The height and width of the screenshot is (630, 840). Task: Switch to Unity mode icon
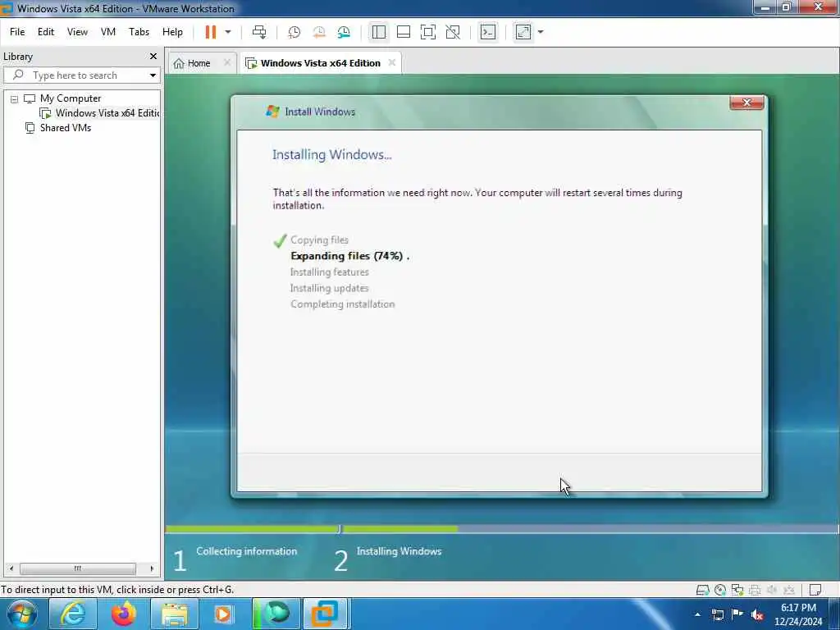click(453, 32)
